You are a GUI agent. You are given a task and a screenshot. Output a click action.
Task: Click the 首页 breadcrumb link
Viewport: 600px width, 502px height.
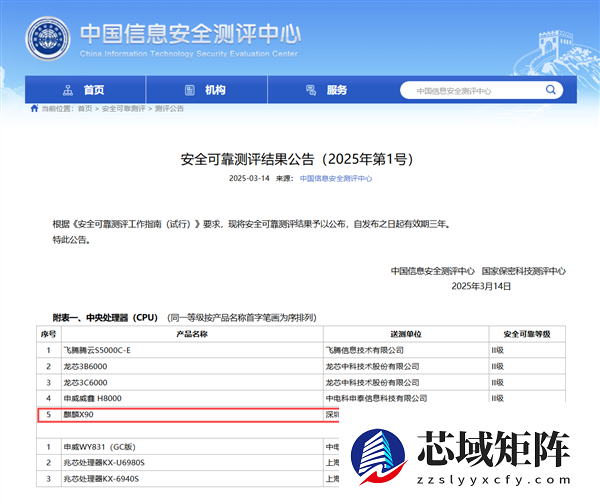pos(84,108)
